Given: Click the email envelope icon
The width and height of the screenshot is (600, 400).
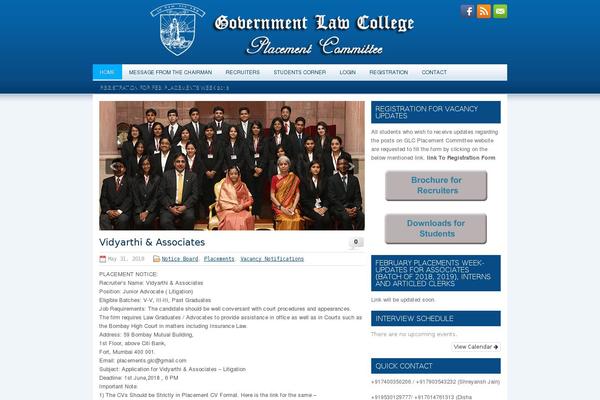Looking at the screenshot, I should 500,11.
